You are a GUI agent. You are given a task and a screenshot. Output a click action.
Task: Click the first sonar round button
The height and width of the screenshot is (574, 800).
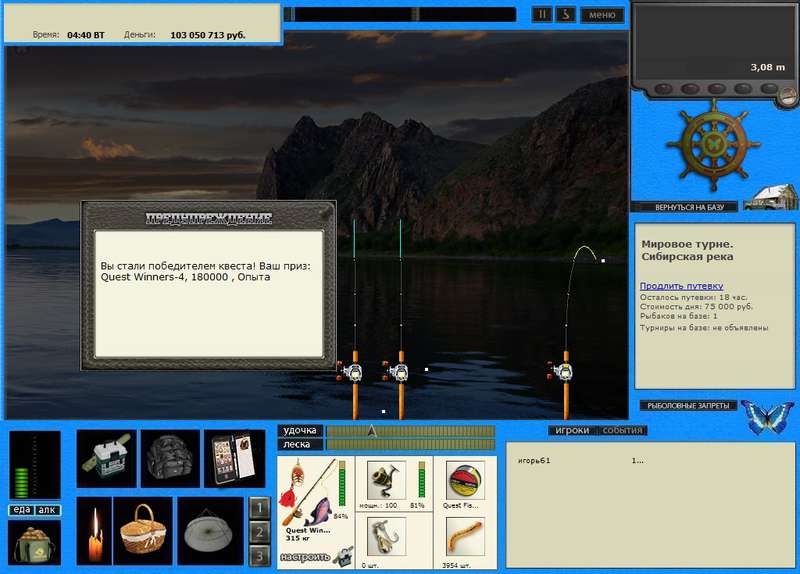click(663, 89)
